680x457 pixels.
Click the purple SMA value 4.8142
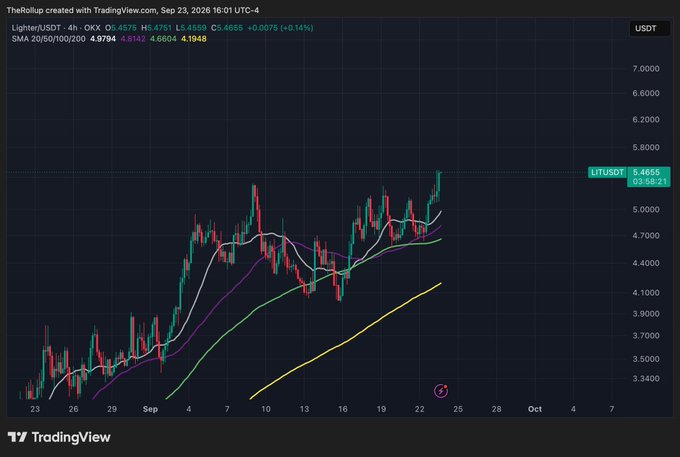click(133, 39)
